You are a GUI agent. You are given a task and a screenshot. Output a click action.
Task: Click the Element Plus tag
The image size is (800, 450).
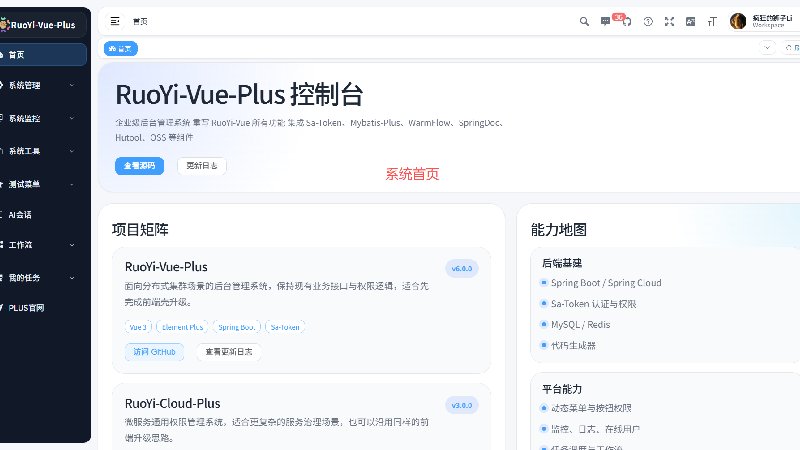(183, 327)
